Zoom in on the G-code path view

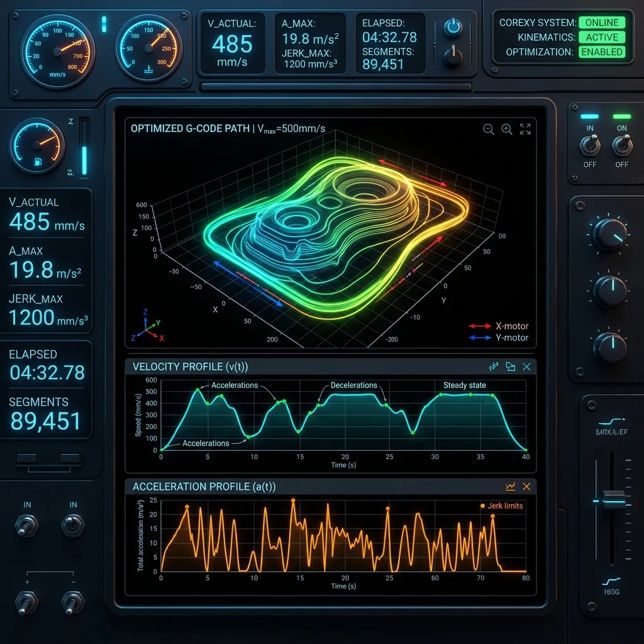point(507,130)
